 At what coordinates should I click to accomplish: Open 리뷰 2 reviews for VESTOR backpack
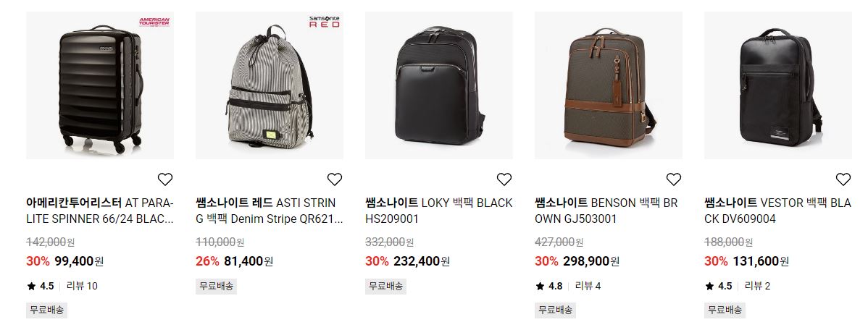(x=757, y=286)
